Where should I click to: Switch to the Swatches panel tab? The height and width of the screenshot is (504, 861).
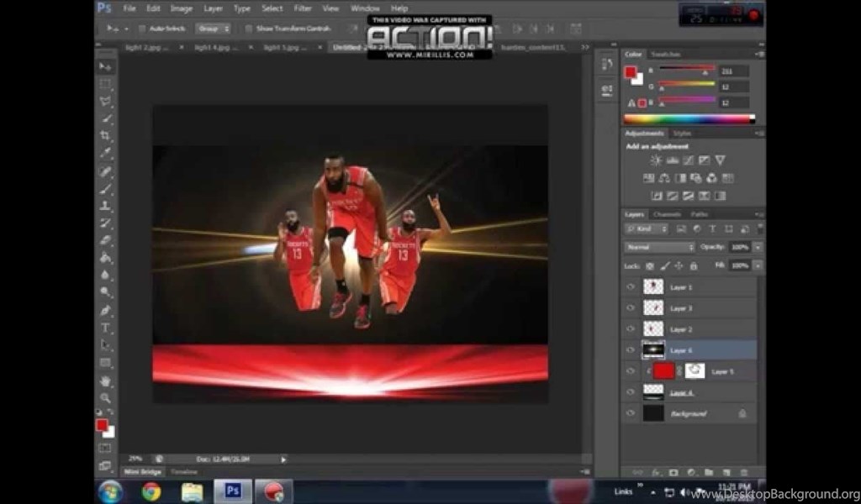[666, 54]
